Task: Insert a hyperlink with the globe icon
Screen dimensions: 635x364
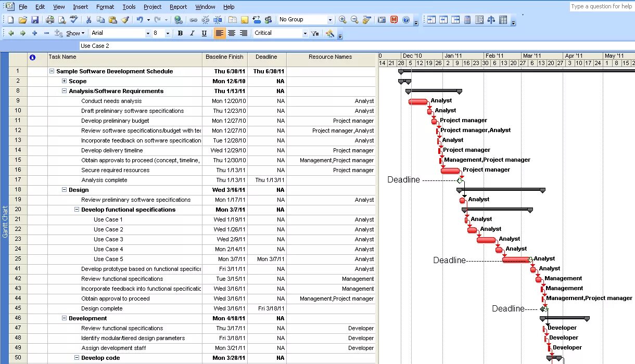Action: click(x=178, y=20)
